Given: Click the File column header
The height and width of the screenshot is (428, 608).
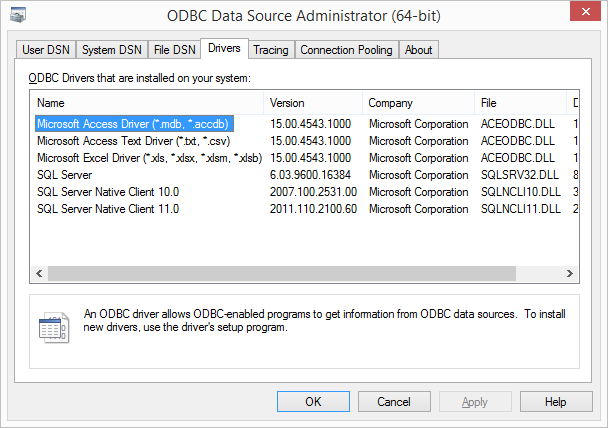Looking at the screenshot, I should pos(520,103).
